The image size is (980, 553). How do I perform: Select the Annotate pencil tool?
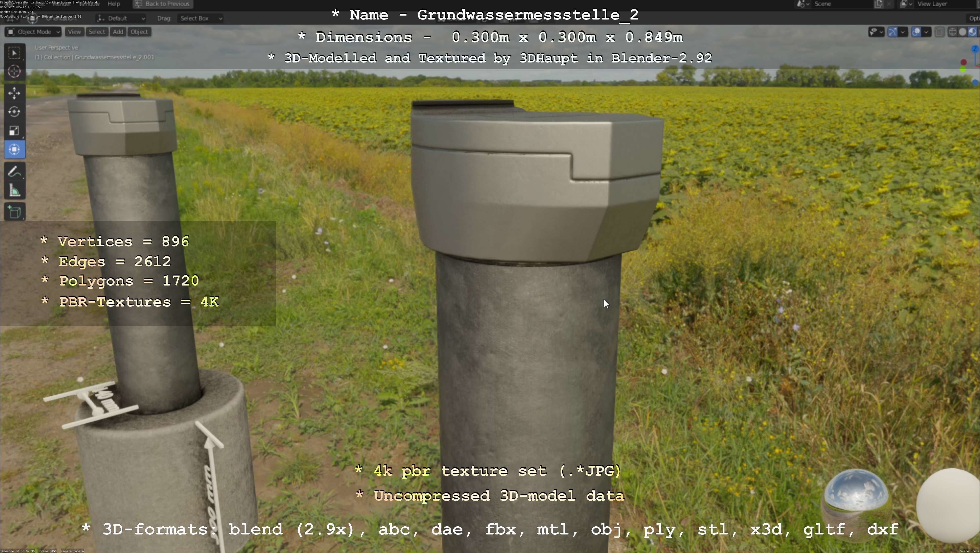click(14, 171)
